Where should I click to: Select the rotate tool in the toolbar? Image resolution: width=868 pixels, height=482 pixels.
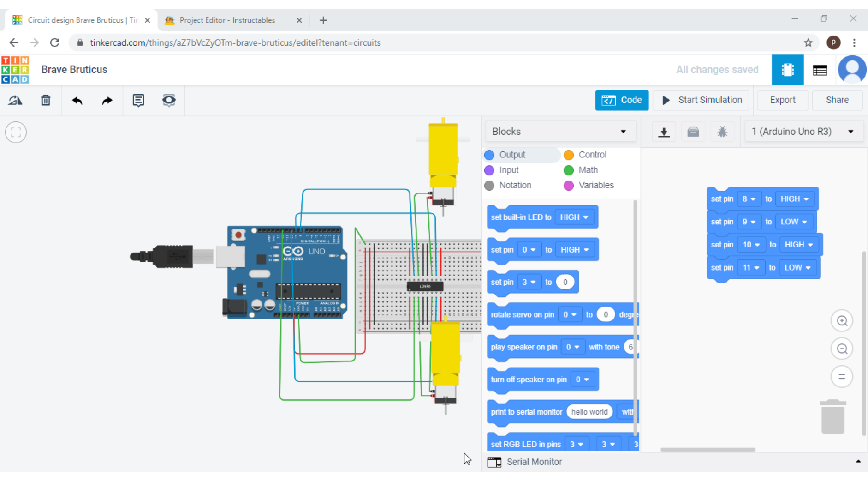pyautogui.click(x=15, y=100)
